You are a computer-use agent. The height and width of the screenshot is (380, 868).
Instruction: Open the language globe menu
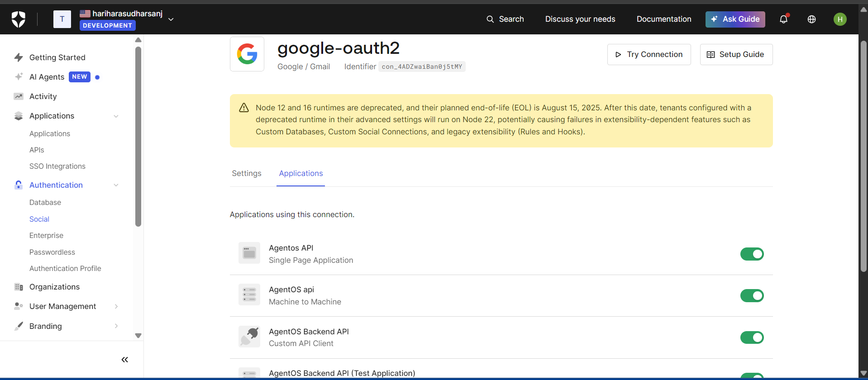[x=811, y=19]
